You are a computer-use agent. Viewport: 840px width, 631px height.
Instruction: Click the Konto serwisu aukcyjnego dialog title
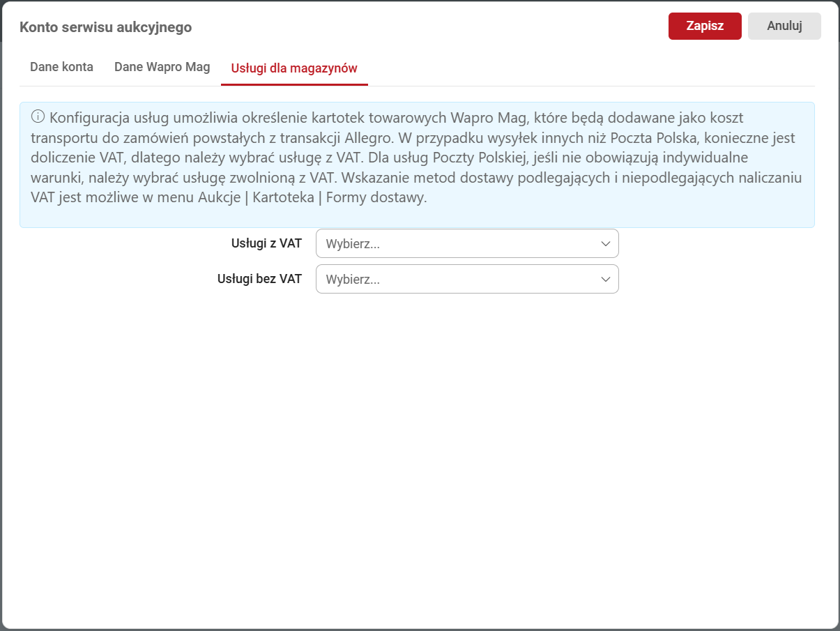(x=105, y=27)
